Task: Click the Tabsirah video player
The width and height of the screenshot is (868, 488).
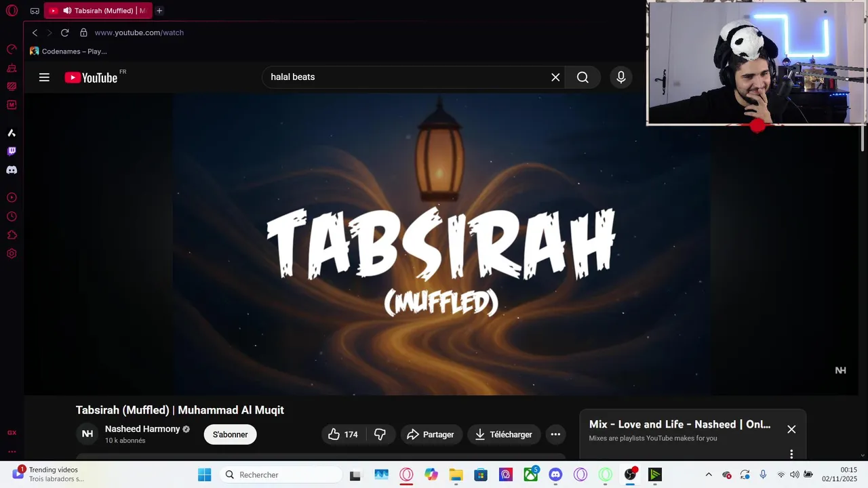Action: 441,244
